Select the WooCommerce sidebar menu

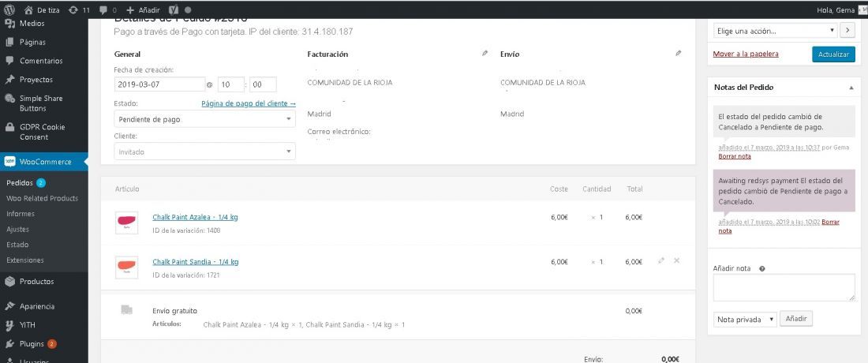point(43,162)
